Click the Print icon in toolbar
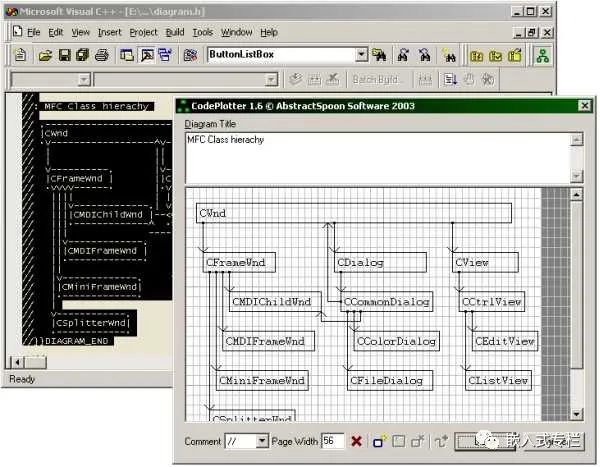The height and width of the screenshot is (467, 600). pyautogui.click(x=102, y=55)
